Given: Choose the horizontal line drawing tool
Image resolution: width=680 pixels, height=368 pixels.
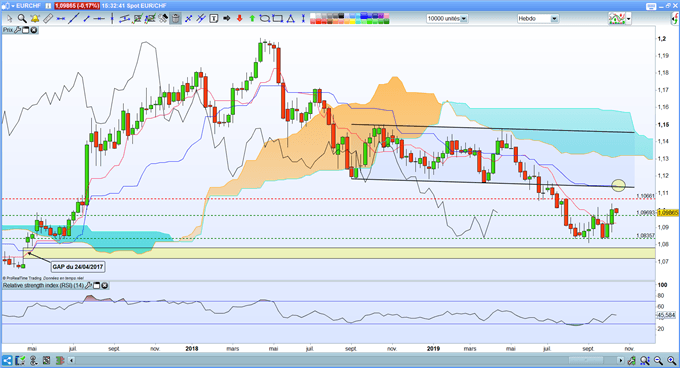Looking at the screenshot, I should pos(60,19).
